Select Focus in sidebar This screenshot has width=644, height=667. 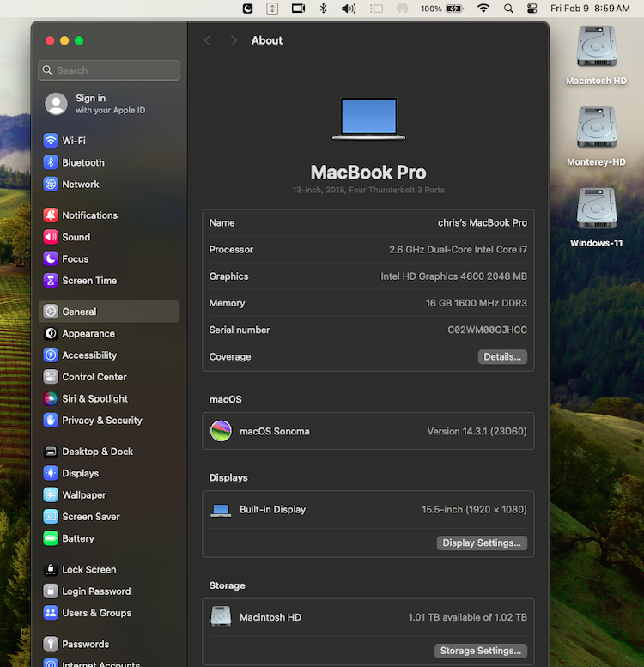click(109, 258)
